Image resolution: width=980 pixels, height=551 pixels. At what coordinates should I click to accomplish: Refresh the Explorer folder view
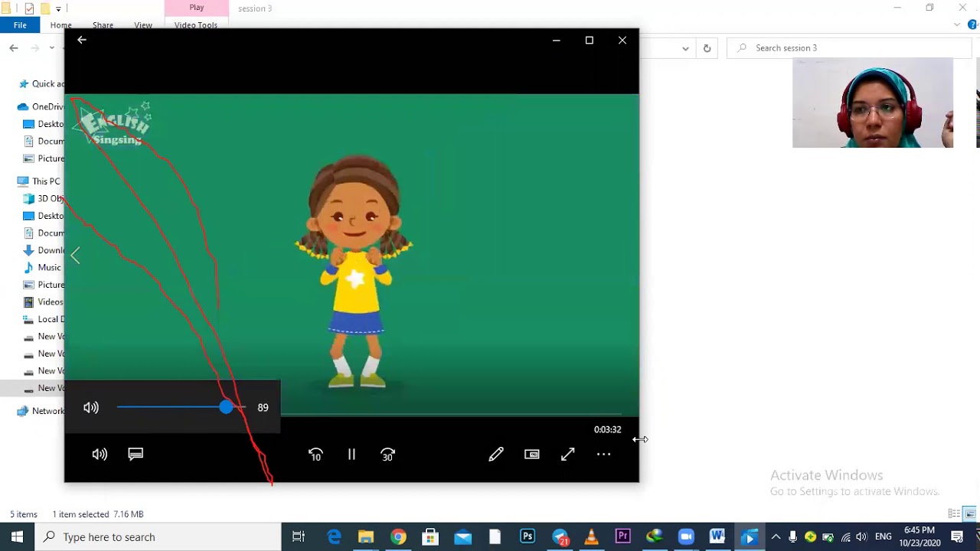[707, 47]
